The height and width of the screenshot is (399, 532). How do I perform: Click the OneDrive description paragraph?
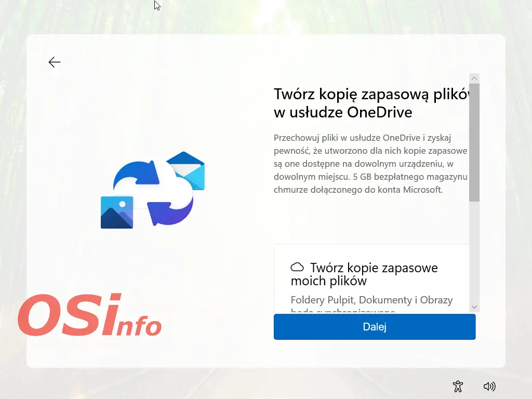(x=370, y=164)
